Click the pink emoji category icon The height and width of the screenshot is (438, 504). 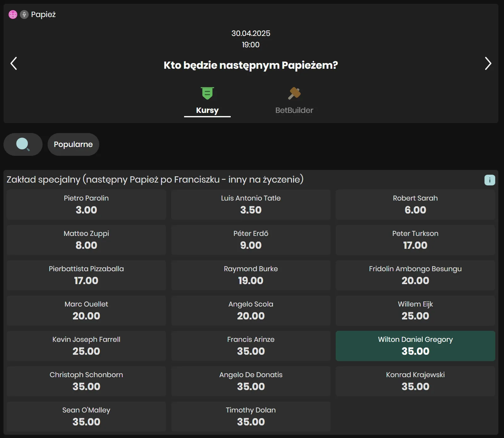click(13, 15)
